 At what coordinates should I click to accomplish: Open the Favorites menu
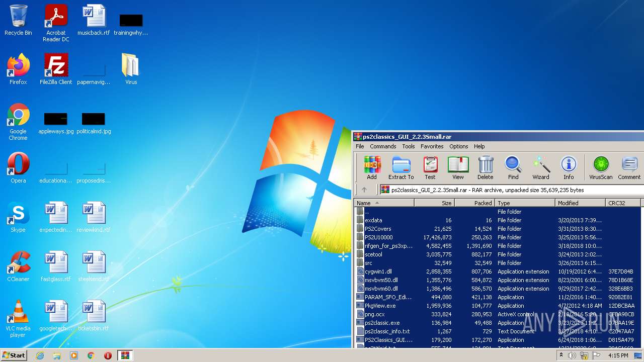click(432, 146)
